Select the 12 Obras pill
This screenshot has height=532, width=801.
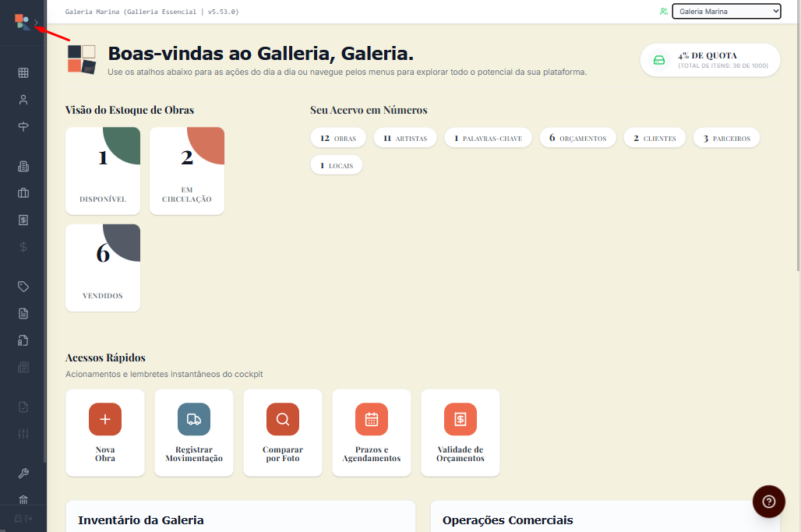pyautogui.click(x=338, y=138)
